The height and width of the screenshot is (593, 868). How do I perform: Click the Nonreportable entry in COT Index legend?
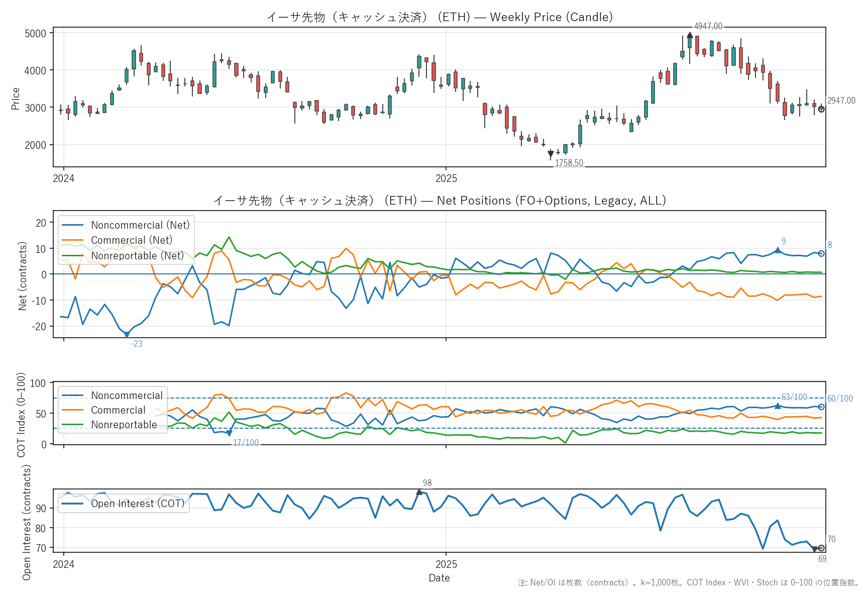[x=124, y=425]
